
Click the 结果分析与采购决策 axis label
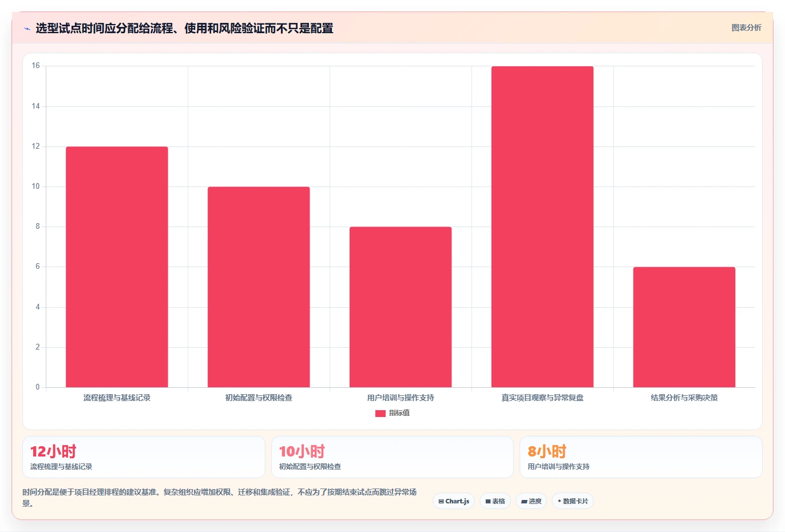(684, 398)
